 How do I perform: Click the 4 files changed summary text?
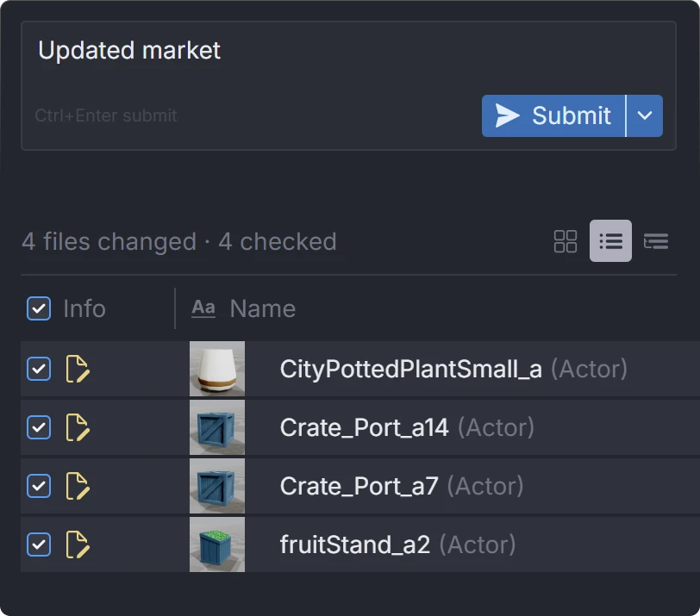(x=179, y=242)
